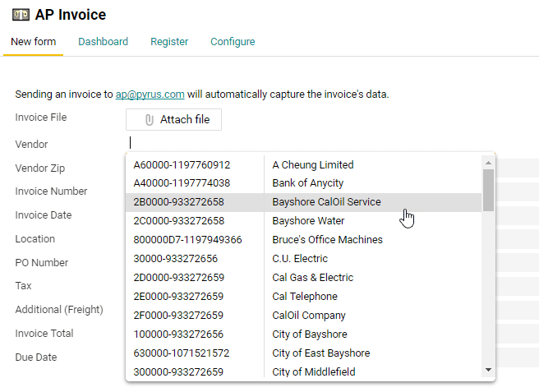539x392 pixels.
Task: Click vendor code 2C0000-933272658
Action: pyautogui.click(x=179, y=221)
